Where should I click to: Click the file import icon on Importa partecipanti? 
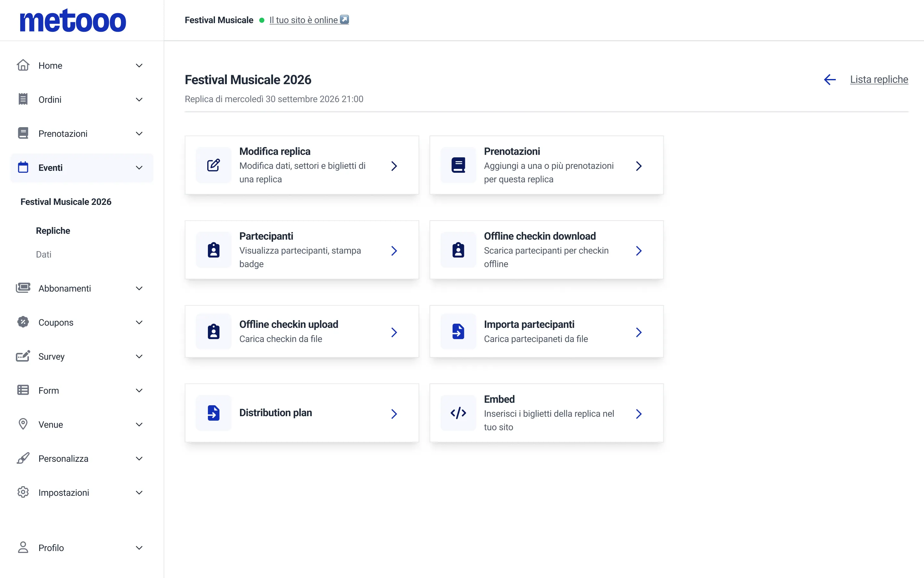[x=458, y=331]
